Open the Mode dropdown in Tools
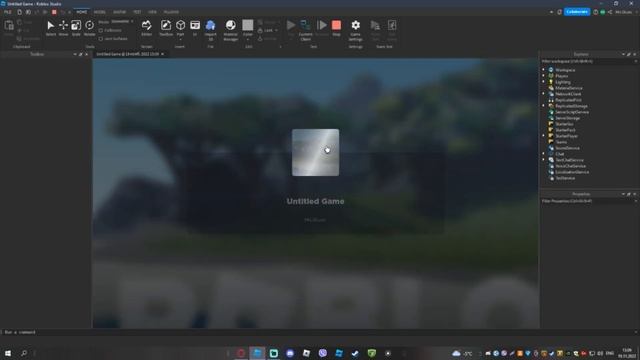This screenshot has width=640, height=360. click(122, 22)
